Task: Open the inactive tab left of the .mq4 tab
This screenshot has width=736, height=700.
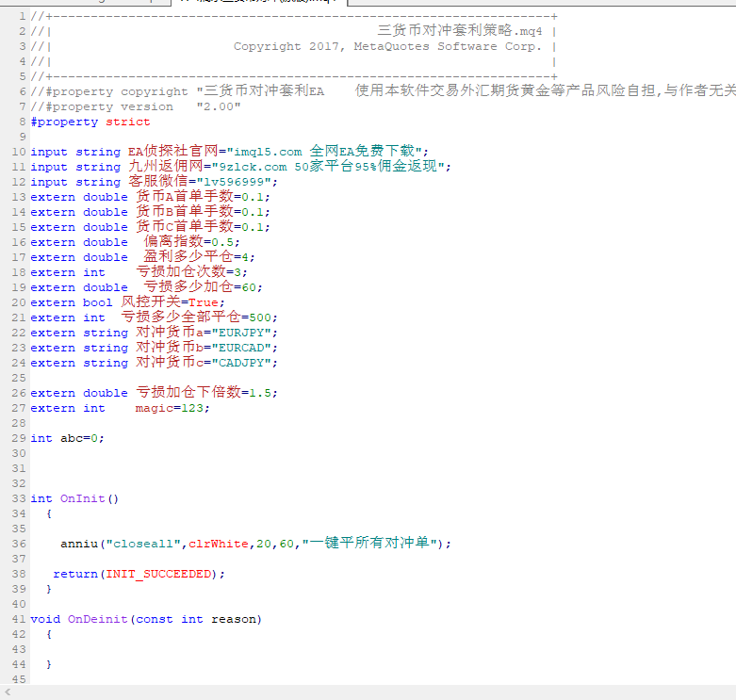Action: click(85, 3)
